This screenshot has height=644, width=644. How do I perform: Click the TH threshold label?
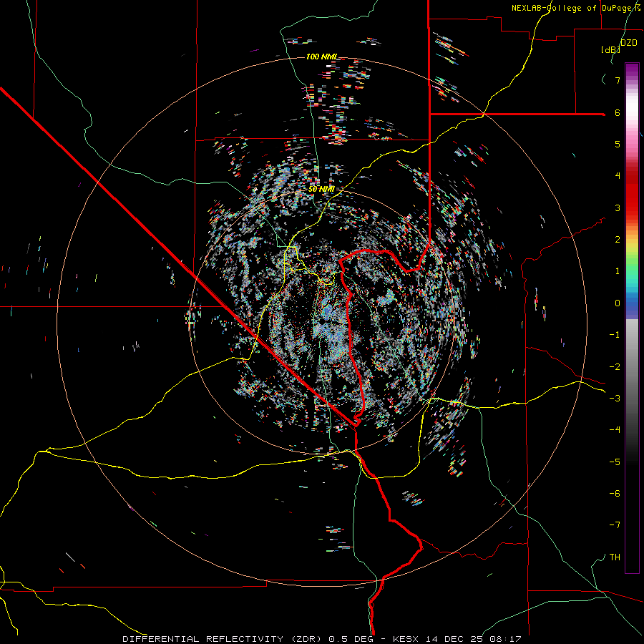click(x=615, y=557)
